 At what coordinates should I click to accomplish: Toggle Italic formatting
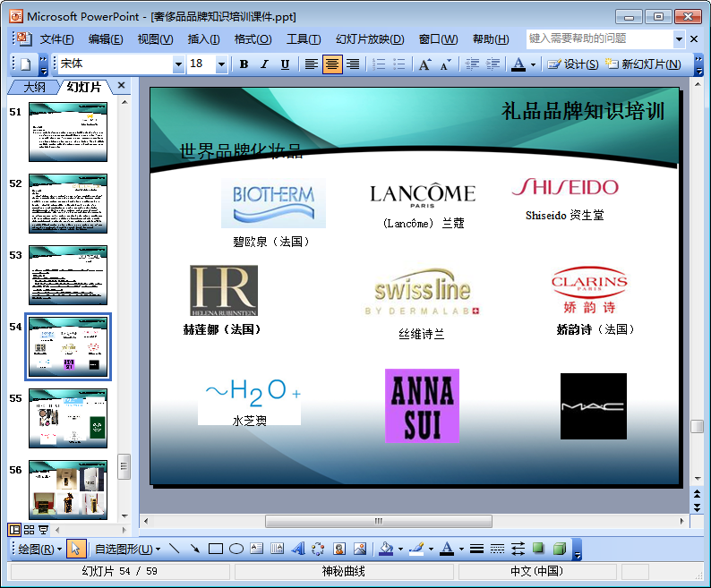click(264, 64)
